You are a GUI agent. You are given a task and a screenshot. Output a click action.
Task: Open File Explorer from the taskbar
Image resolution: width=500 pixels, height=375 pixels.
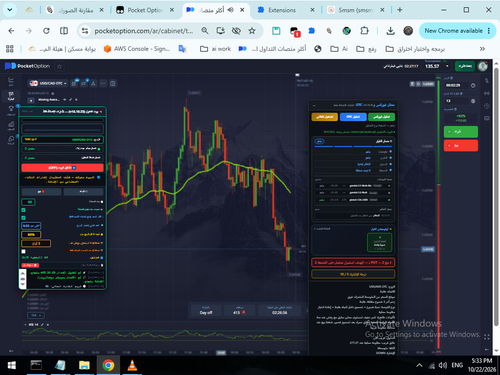[84, 365]
